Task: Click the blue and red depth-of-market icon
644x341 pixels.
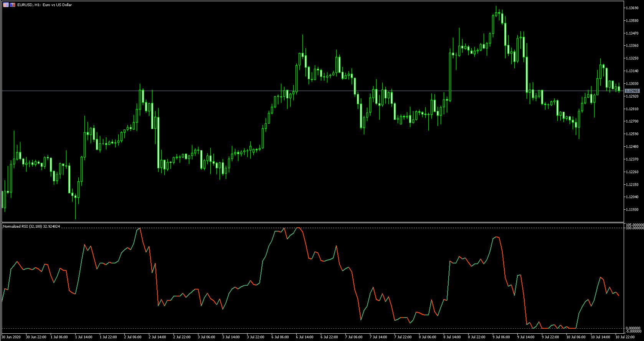Action: coord(13,5)
